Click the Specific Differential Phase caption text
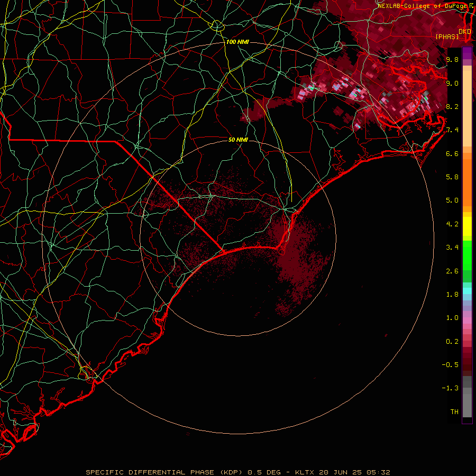This screenshot has height=476, width=476. coord(237,472)
